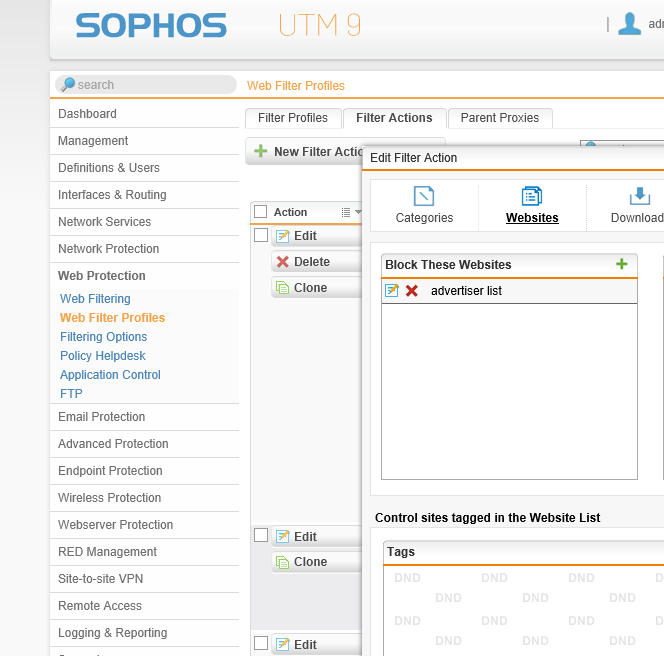
Task: Remove advertiser list with red X icon
Action: (x=412, y=291)
